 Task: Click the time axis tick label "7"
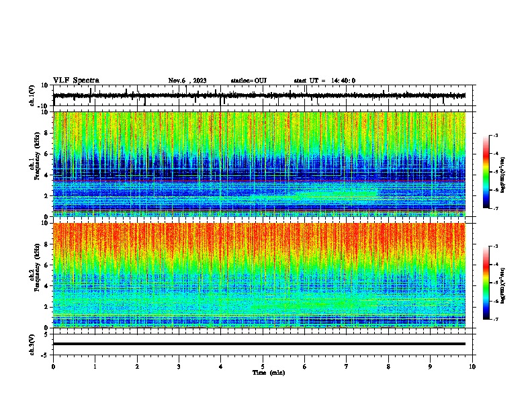347,366
